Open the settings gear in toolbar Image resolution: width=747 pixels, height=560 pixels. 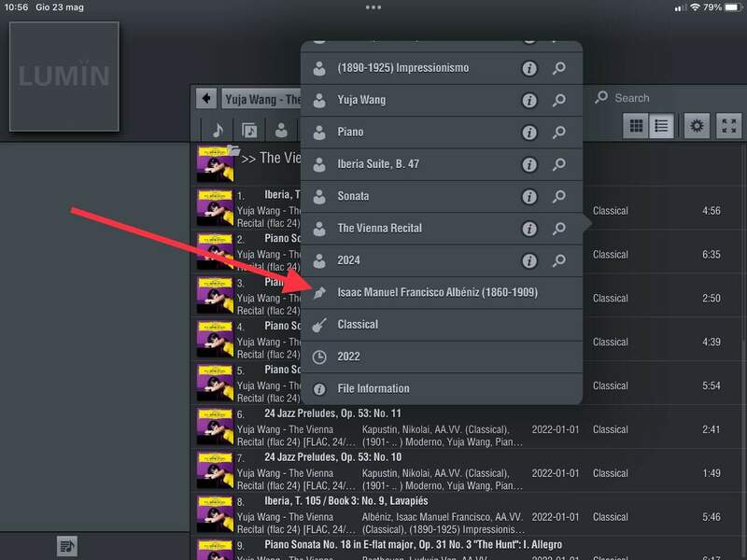pyautogui.click(x=696, y=127)
